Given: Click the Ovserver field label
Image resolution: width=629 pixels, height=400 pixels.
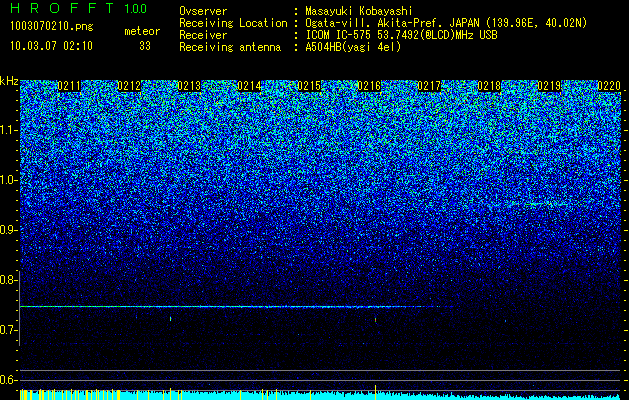Looking at the screenshot, I should 203,11.
